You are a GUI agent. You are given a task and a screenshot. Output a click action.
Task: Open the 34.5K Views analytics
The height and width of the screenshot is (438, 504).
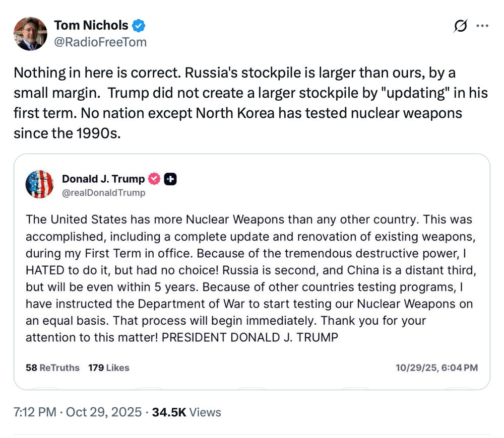coord(186,412)
